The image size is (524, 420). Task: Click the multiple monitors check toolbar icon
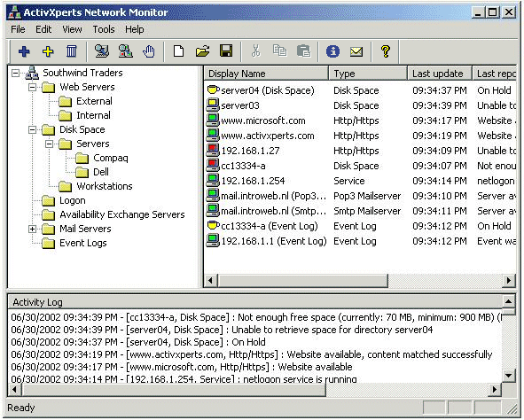[x=126, y=51]
